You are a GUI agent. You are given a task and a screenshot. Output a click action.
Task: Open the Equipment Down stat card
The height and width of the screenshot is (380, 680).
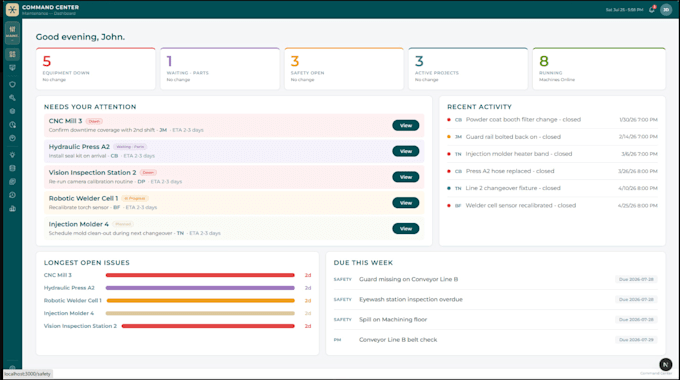95,69
